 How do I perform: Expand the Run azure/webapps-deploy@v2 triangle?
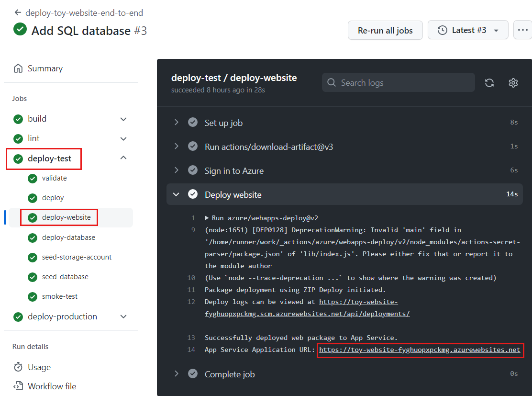[x=207, y=218]
